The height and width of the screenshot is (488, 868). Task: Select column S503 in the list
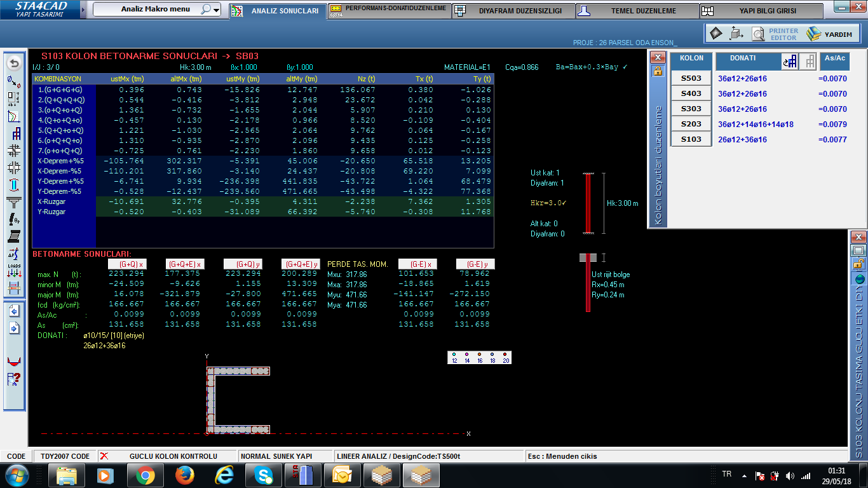pyautogui.click(x=691, y=78)
